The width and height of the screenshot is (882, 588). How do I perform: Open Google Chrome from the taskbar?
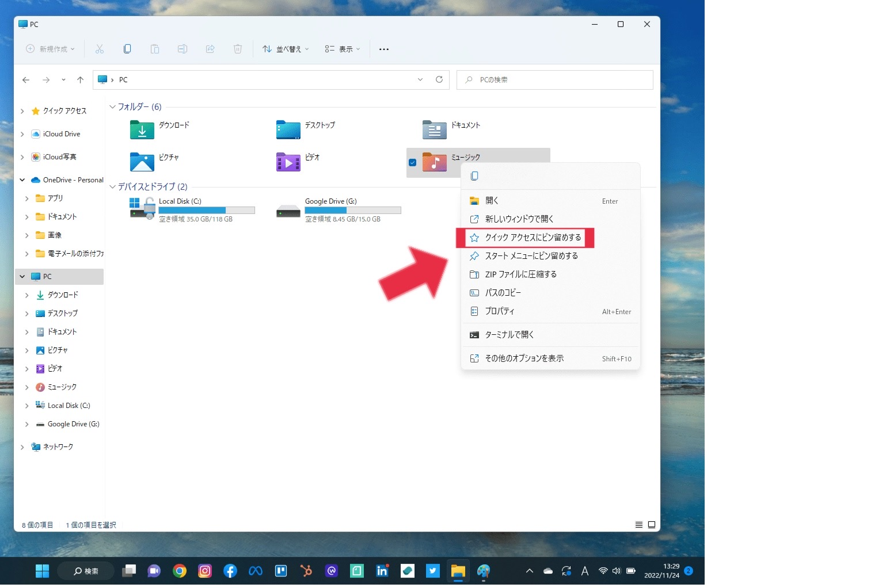coord(180,571)
